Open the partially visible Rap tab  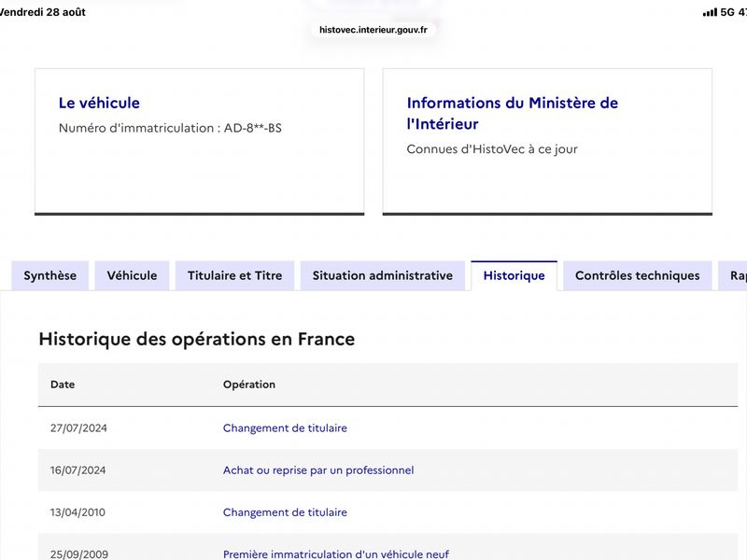733,275
